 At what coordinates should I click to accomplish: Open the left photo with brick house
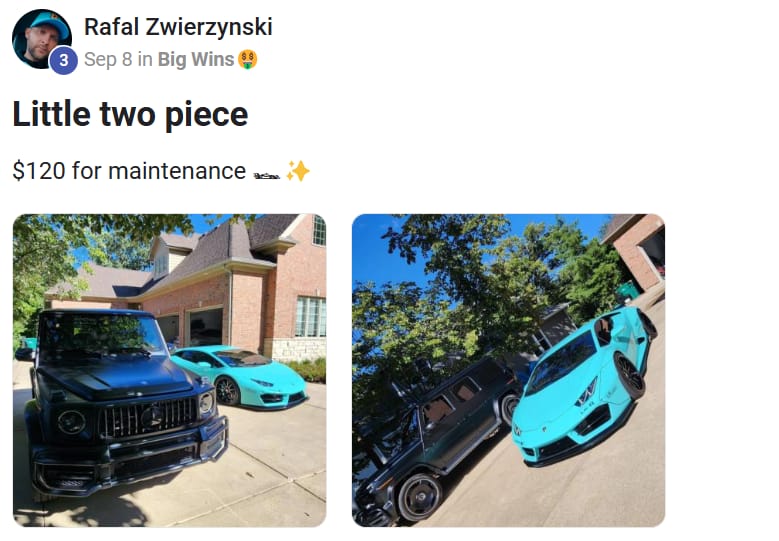click(x=169, y=370)
